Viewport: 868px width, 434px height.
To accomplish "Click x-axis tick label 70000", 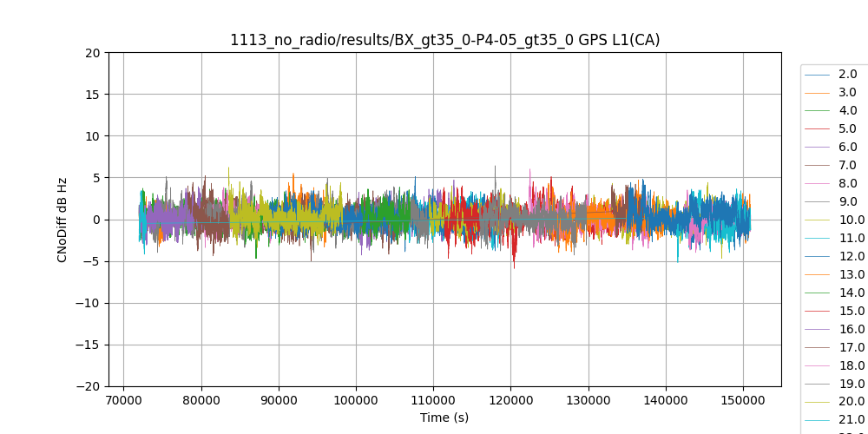I will coord(123,400).
